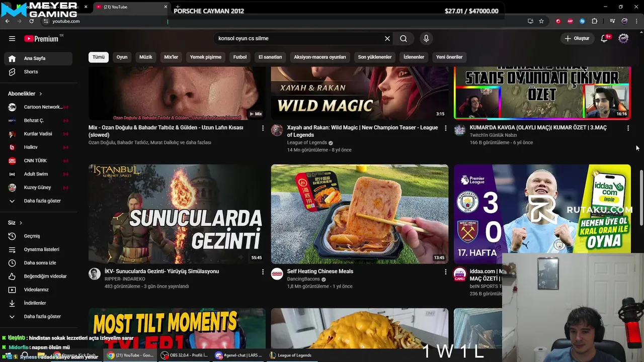The image size is (644, 362).
Task: Go to YouTube Premium home logo
Action: (41, 38)
